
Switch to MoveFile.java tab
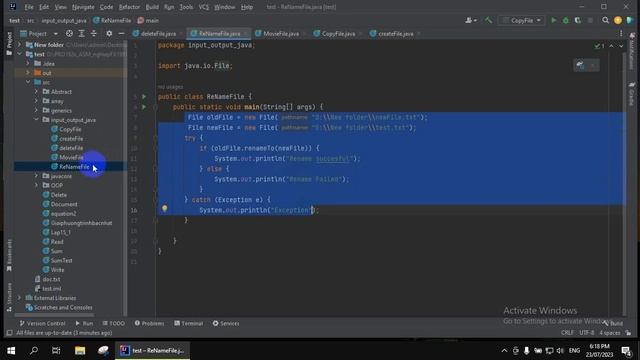pos(280,33)
